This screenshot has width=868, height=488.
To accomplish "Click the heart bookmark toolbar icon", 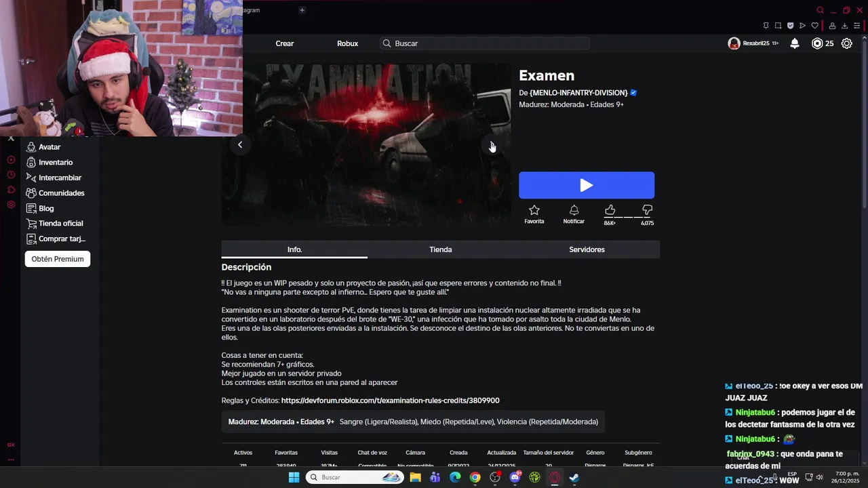I will [x=814, y=26].
